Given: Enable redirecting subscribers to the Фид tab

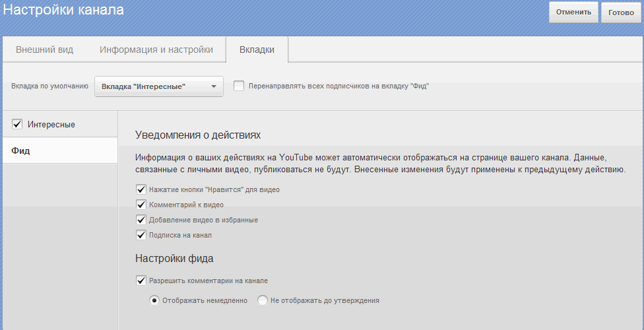Looking at the screenshot, I should pos(239,86).
